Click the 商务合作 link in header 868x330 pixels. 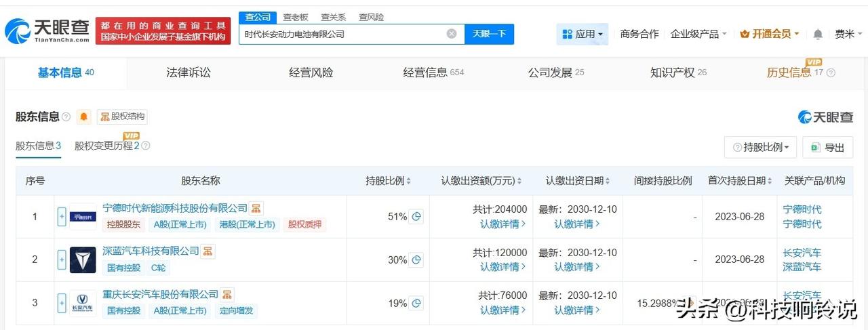pos(639,34)
